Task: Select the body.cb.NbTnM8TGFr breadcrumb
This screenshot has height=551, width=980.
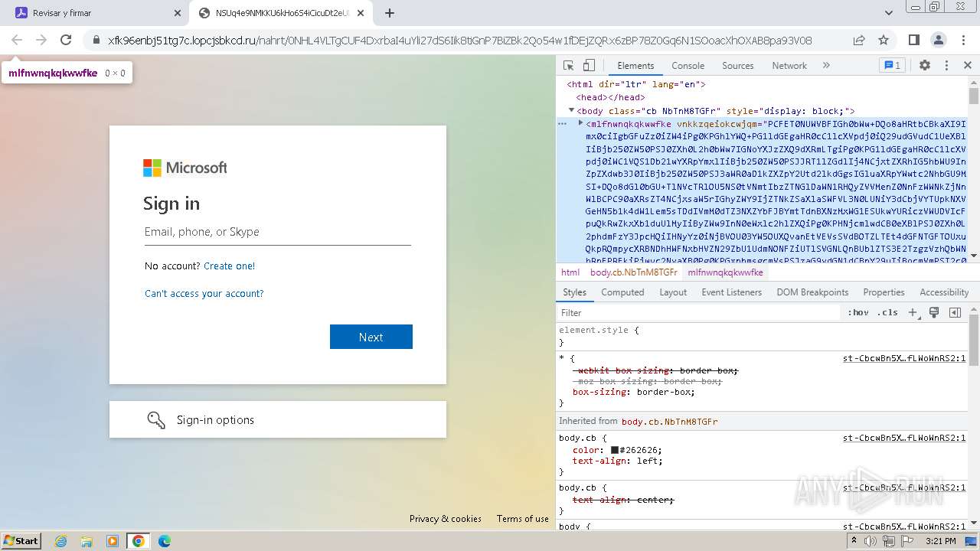Action: click(x=633, y=272)
